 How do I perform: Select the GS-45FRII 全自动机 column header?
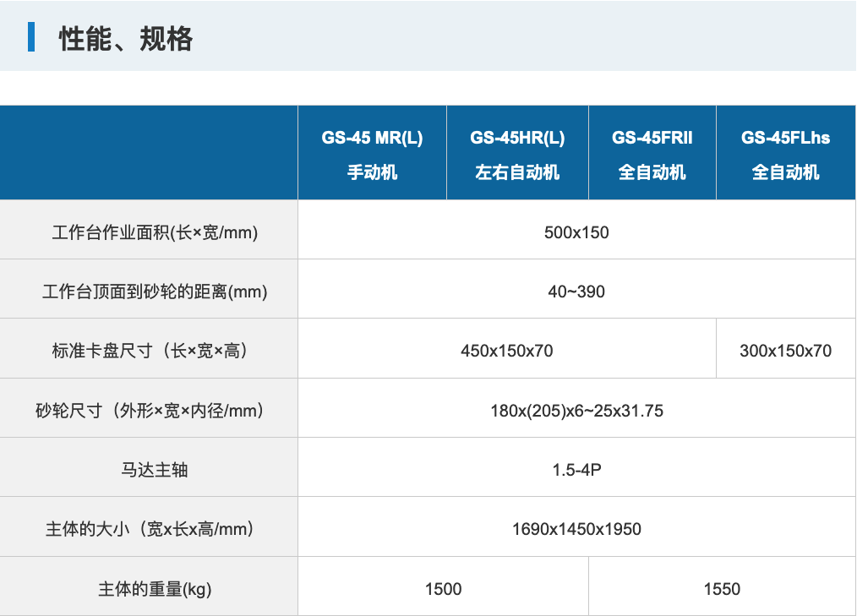coord(652,154)
